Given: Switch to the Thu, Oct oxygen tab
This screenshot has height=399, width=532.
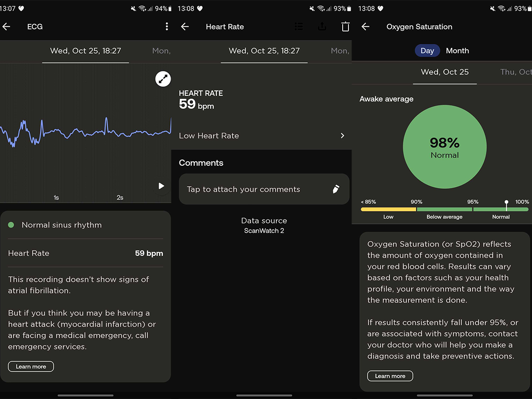Looking at the screenshot, I should tap(515, 72).
